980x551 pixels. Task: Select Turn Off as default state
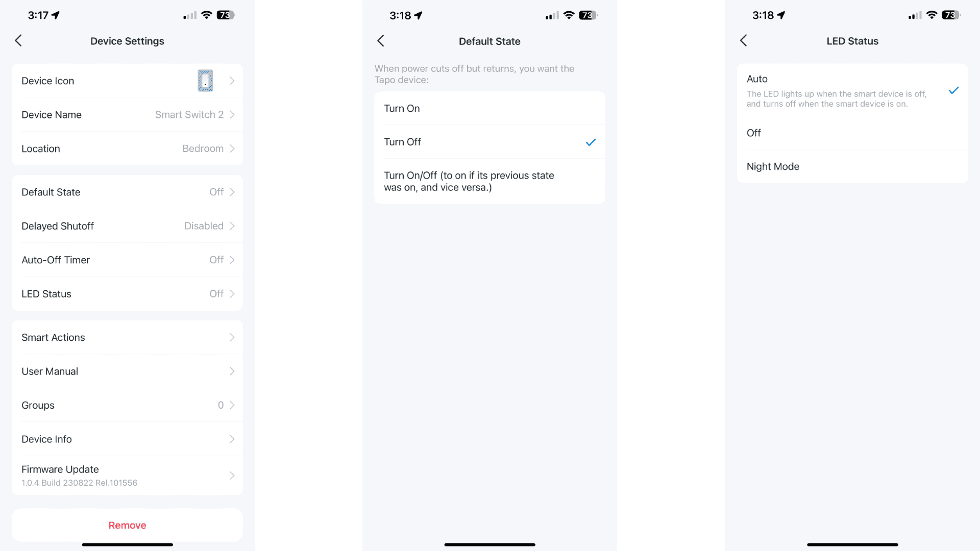coord(489,142)
